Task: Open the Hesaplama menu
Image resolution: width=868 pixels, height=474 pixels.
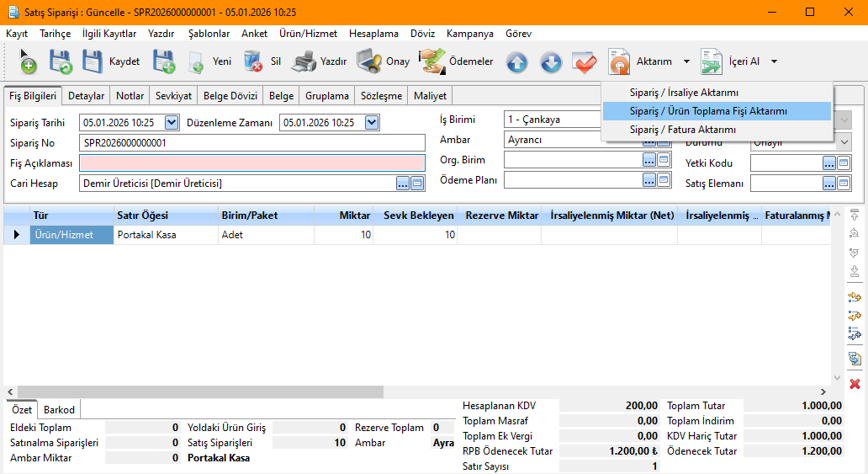Action: tap(373, 34)
